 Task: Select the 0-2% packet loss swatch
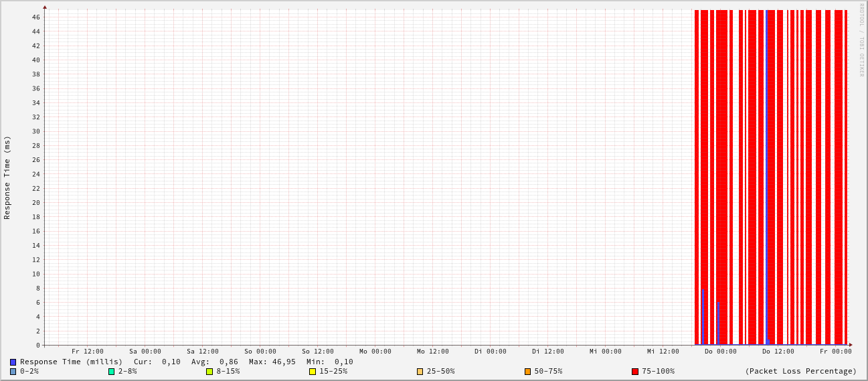tap(13, 372)
